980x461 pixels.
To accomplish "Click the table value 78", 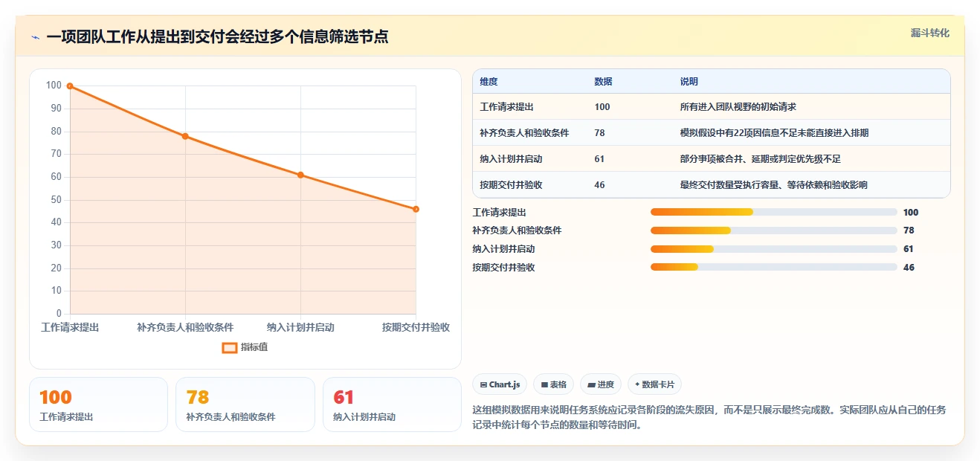I will click(x=599, y=133).
